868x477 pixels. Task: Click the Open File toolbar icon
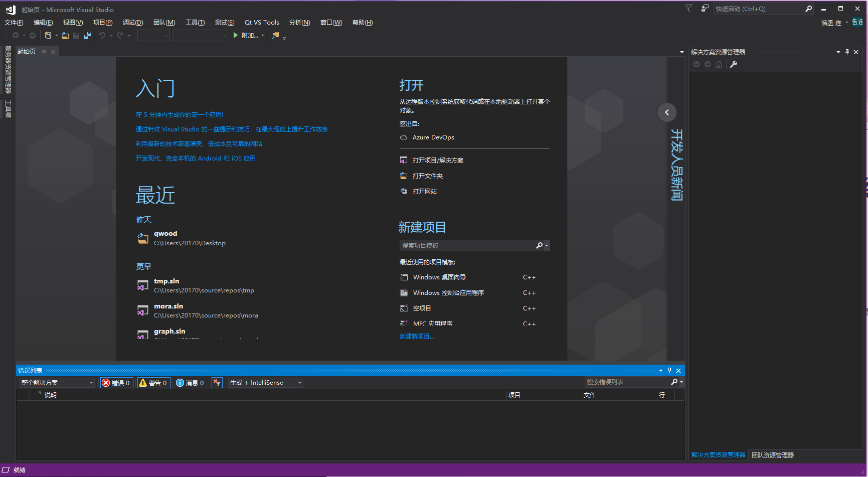tap(65, 36)
